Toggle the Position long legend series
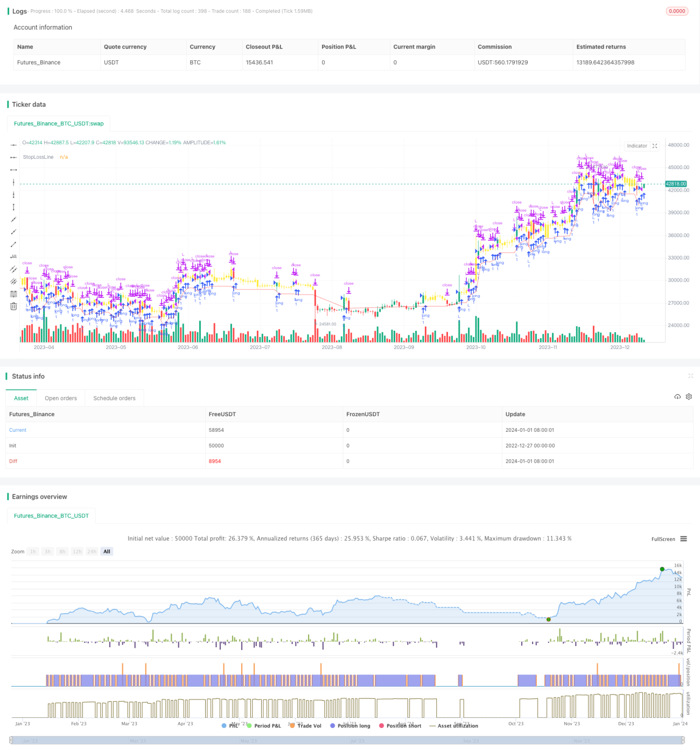 (x=350, y=726)
